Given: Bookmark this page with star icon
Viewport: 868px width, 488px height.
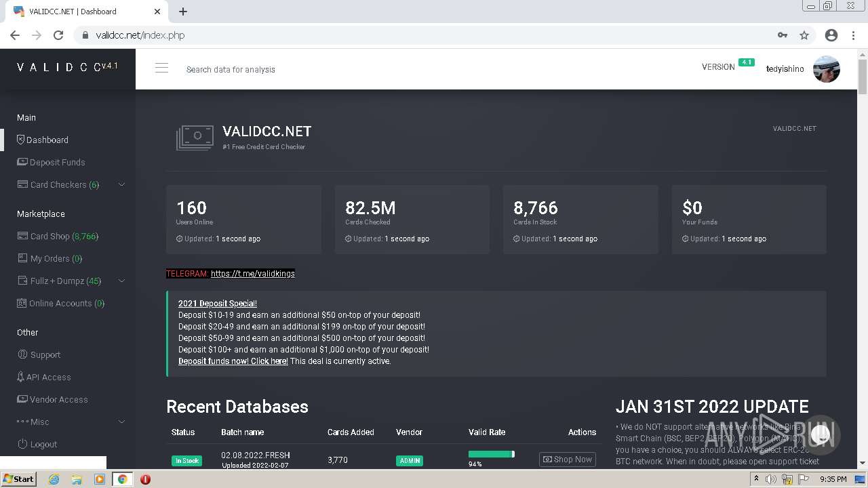Looking at the screenshot, I should [804, 35].
